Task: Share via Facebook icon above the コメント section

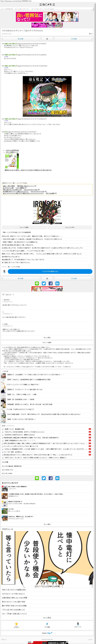Action: click(x=50, y=283)
